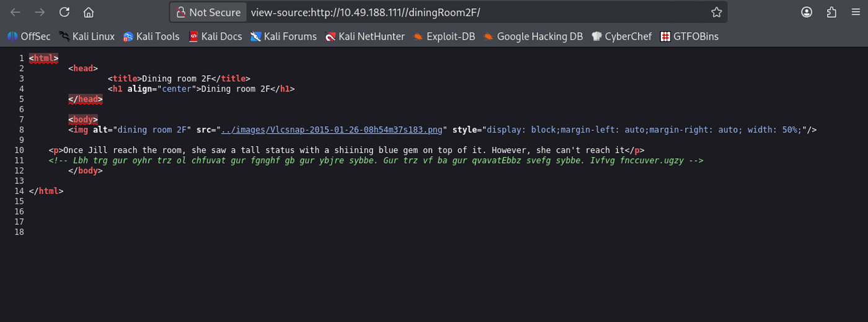868x322 pixels.
Task: Go to the home page icon
Action: click(89, 12)
